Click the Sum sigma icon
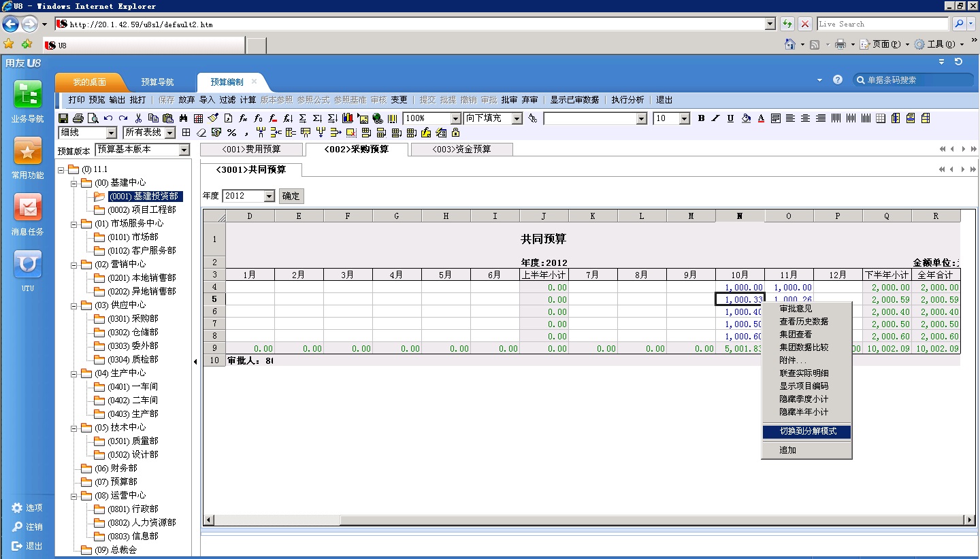980x559 pixels. point(303,118)
